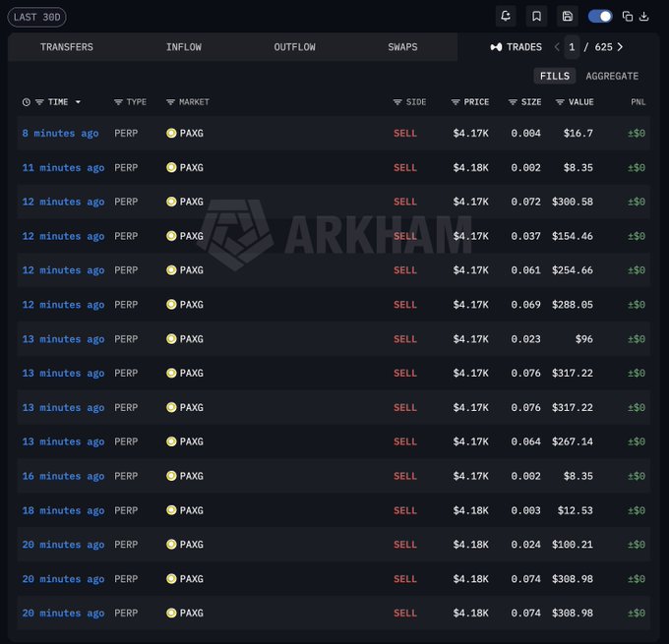Open the SIZE column filter
Screen dimensions: 669x644
click(x=513, y=102)
